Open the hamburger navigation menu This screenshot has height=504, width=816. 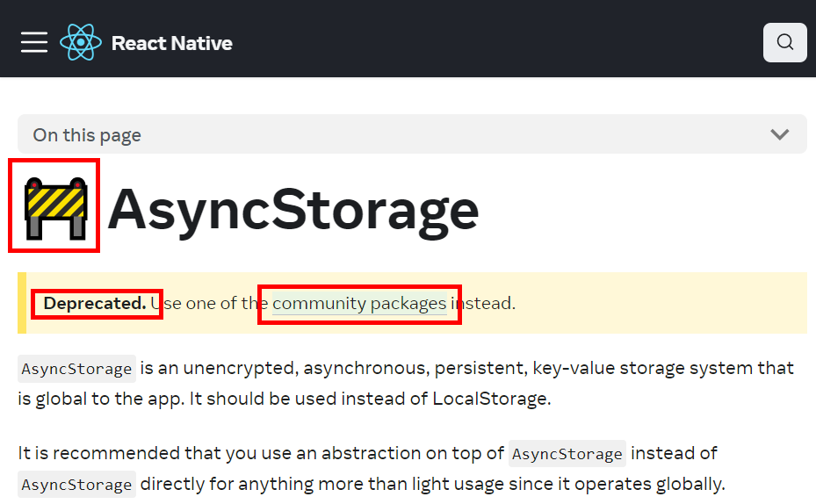click(x=34, y=43)
